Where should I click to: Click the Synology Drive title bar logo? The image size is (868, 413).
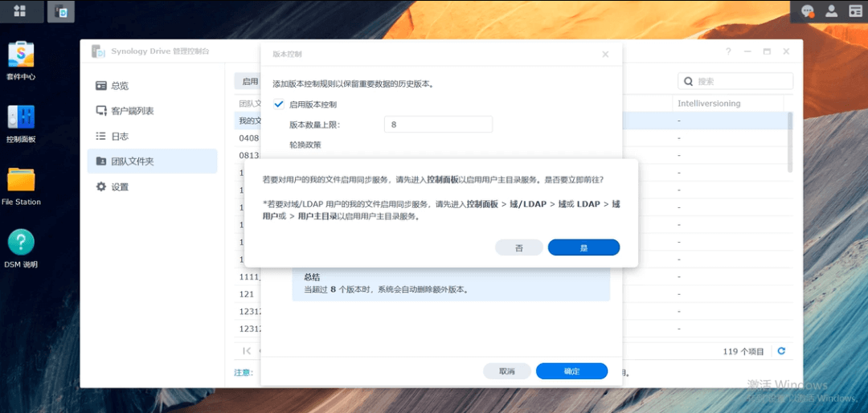[99, 51]
